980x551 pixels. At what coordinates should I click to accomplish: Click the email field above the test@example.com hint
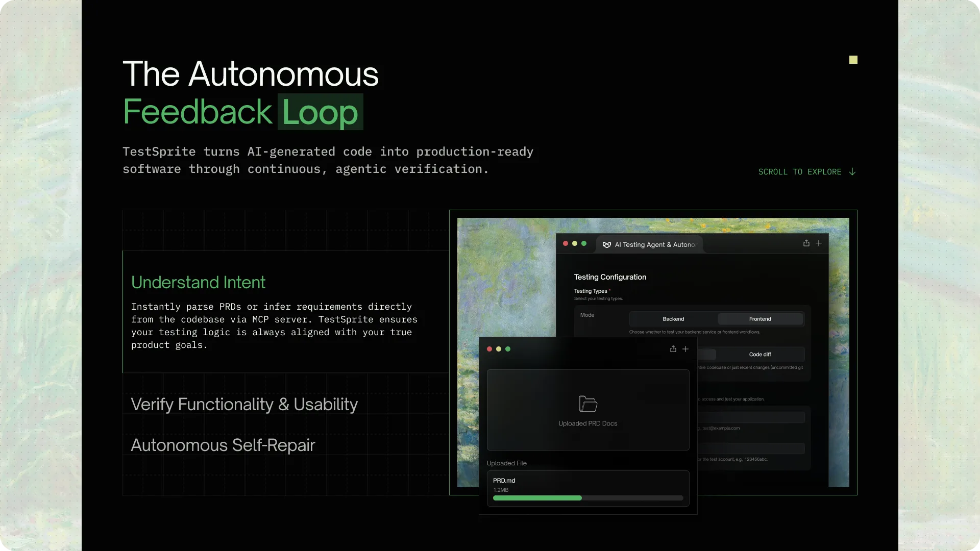751,417
